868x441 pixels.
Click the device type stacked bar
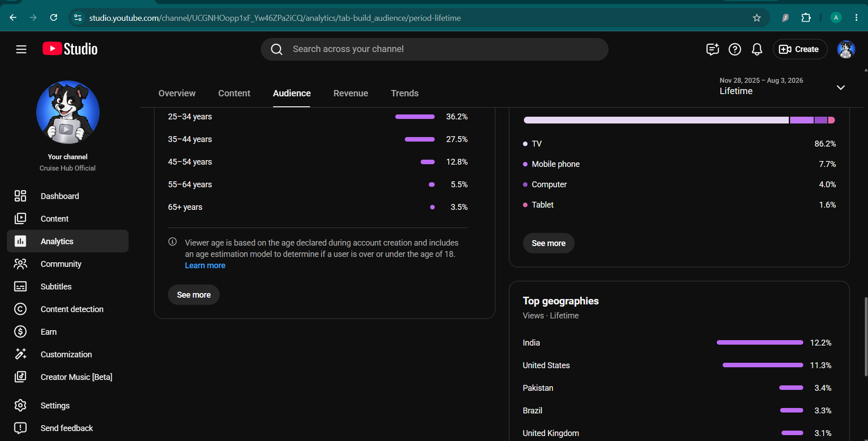679,120
